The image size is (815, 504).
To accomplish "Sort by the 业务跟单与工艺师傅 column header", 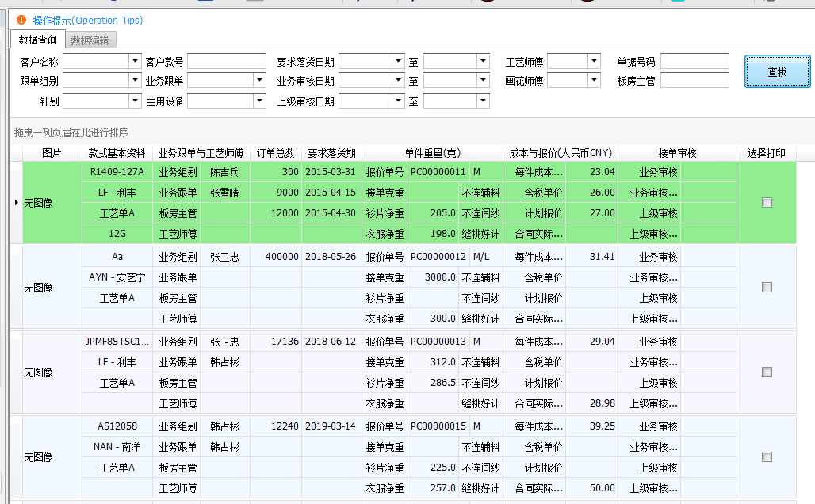I will pos(201,153).
